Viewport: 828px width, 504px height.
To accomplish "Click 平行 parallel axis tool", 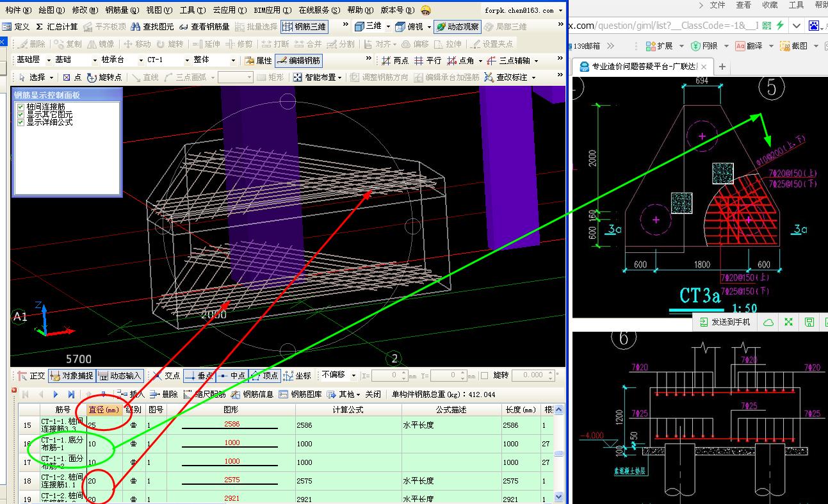I will pyautogui.click(x=428, y=60).
